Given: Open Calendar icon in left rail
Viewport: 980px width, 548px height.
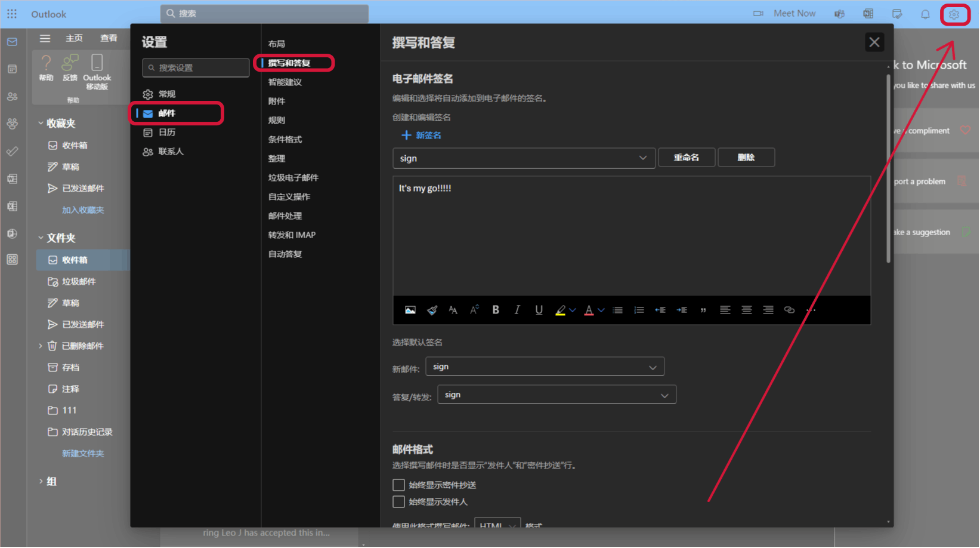Looking at the screenshot, I should (13, 69).
